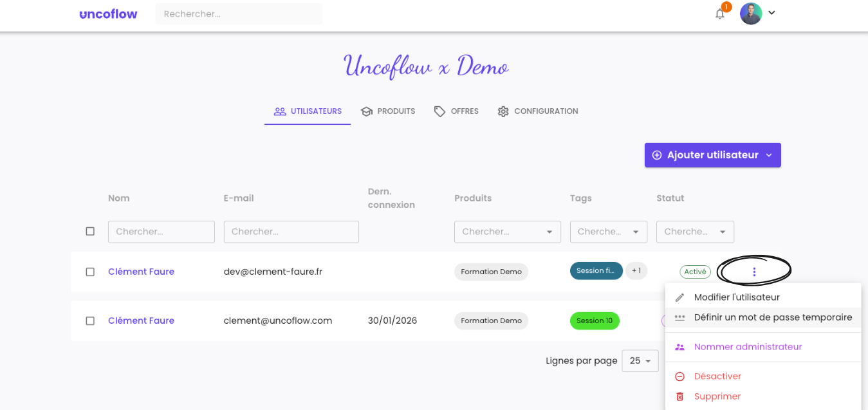Click the green Session 10 tag
This screenshot has width=868, height=410.
[x=595, y=321]
